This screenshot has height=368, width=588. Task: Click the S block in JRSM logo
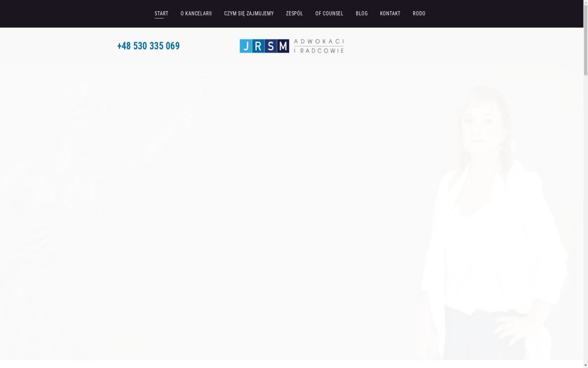point(270,46)
